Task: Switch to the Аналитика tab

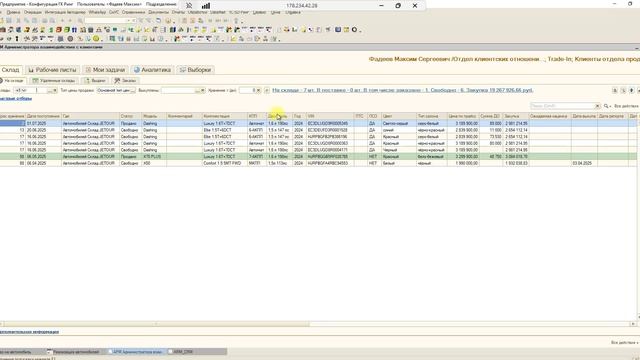Action: pos(152,70)
